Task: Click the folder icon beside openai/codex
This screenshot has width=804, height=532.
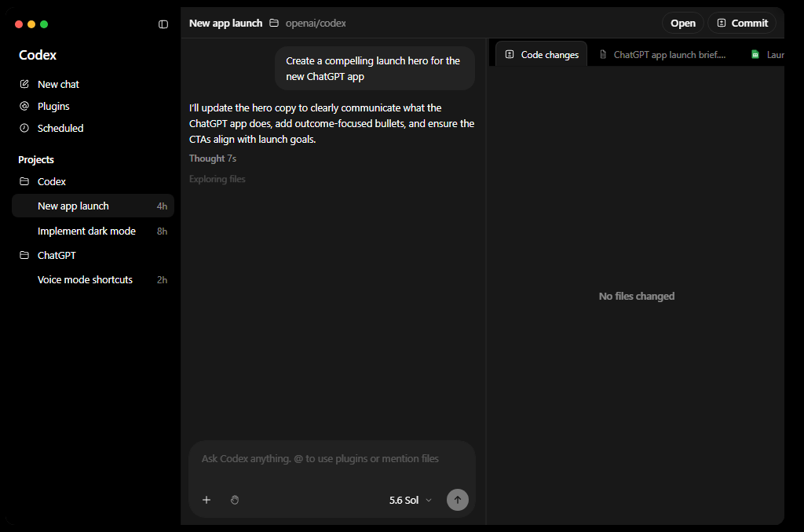Action: point(274,23)
